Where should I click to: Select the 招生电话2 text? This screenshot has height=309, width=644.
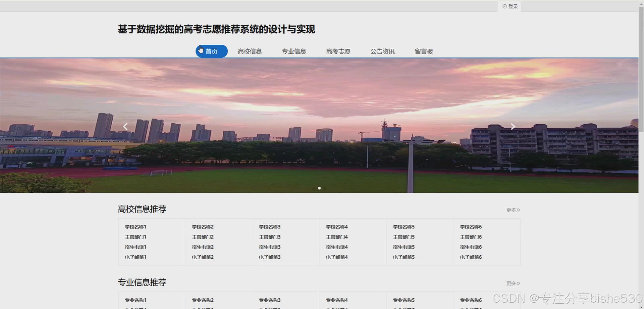(203, 247)
